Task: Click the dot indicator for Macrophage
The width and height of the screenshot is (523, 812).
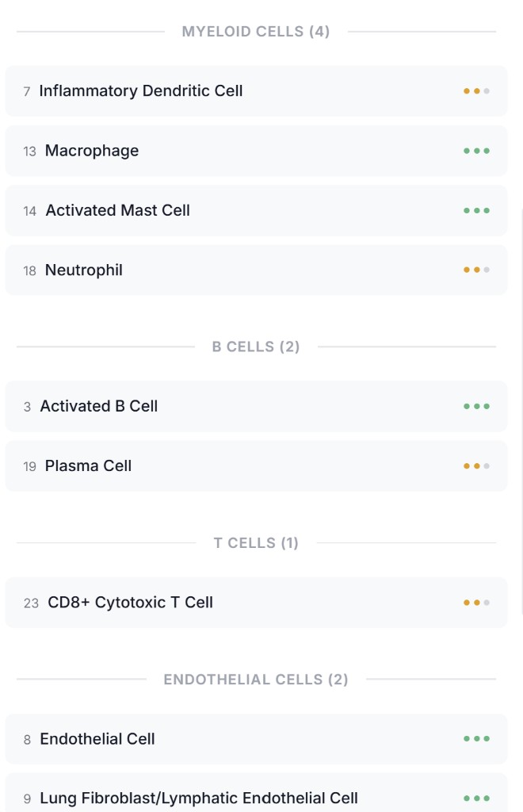Action: 476,151
